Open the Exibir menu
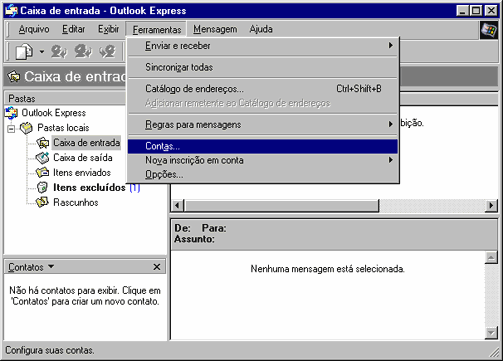This screenshot has width=503, height=361. click(x=108, y=29)
